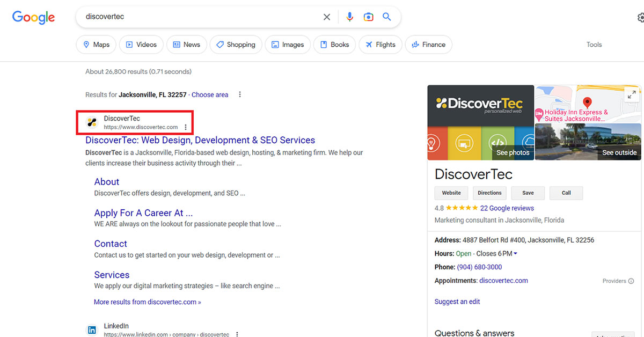Clear the search box with the X icon
644x337 pixels.
pos(327,17)
